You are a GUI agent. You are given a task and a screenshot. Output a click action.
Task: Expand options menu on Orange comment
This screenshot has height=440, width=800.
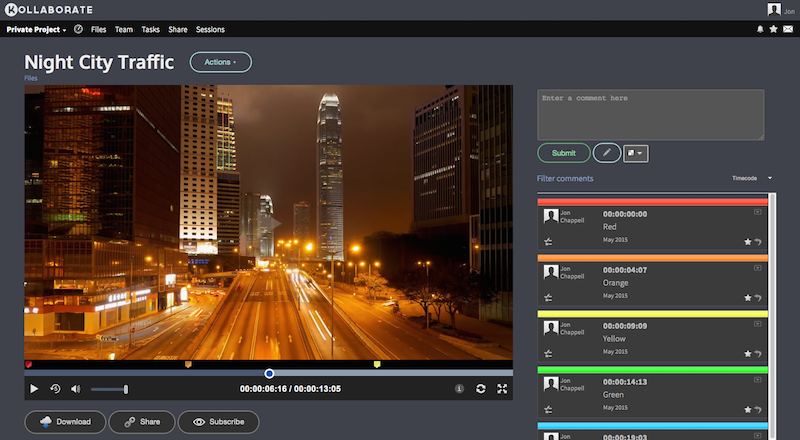point(758,268)
